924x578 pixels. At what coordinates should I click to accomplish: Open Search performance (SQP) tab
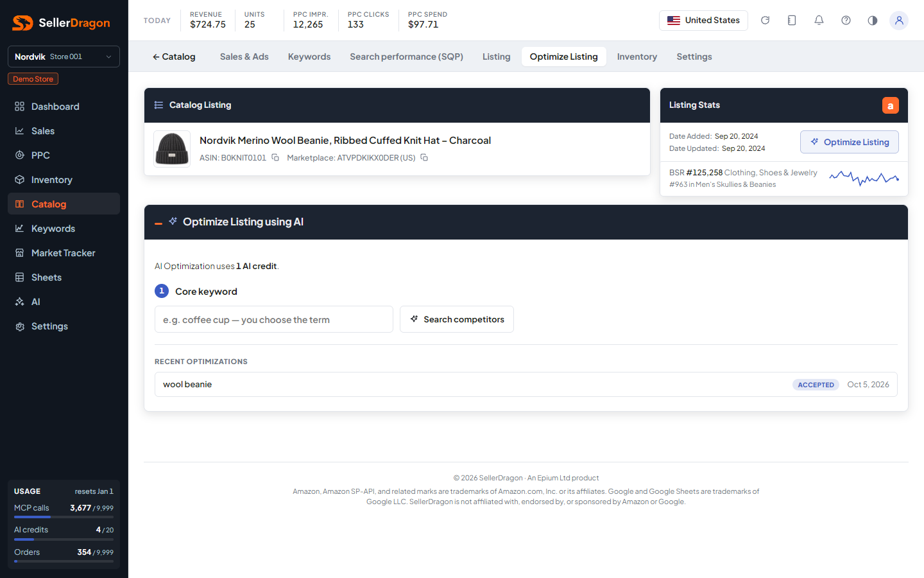click(407, 57)
